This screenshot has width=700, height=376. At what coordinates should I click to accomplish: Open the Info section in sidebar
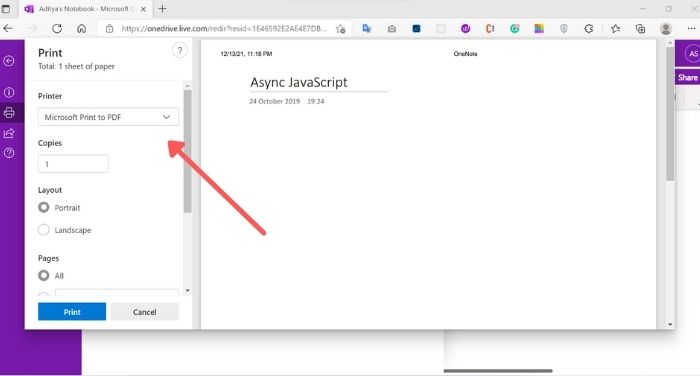pyautogui.click(x=9, y=92)
